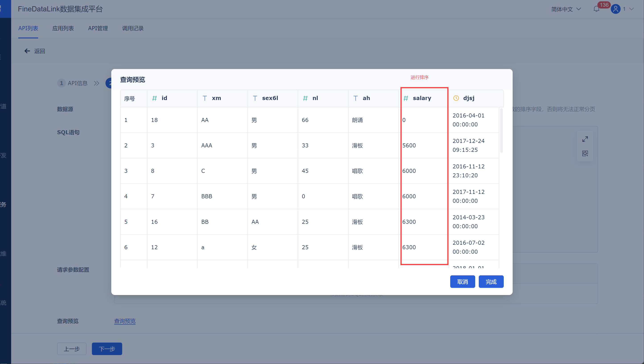This screenshot has height=364, width=644.
Task: Click the user avatar icon
Action: point(615,9)
